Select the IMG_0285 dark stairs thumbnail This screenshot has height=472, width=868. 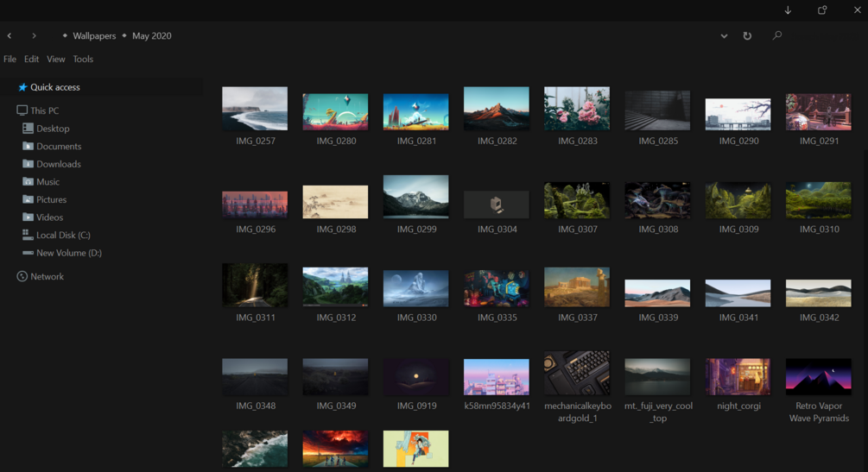click(x=657, y=110)
